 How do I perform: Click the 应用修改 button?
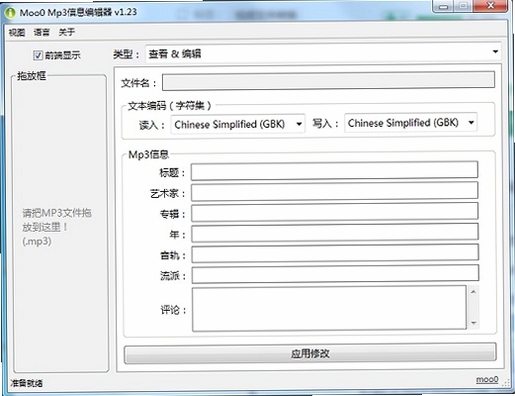[x=310, y=353]
